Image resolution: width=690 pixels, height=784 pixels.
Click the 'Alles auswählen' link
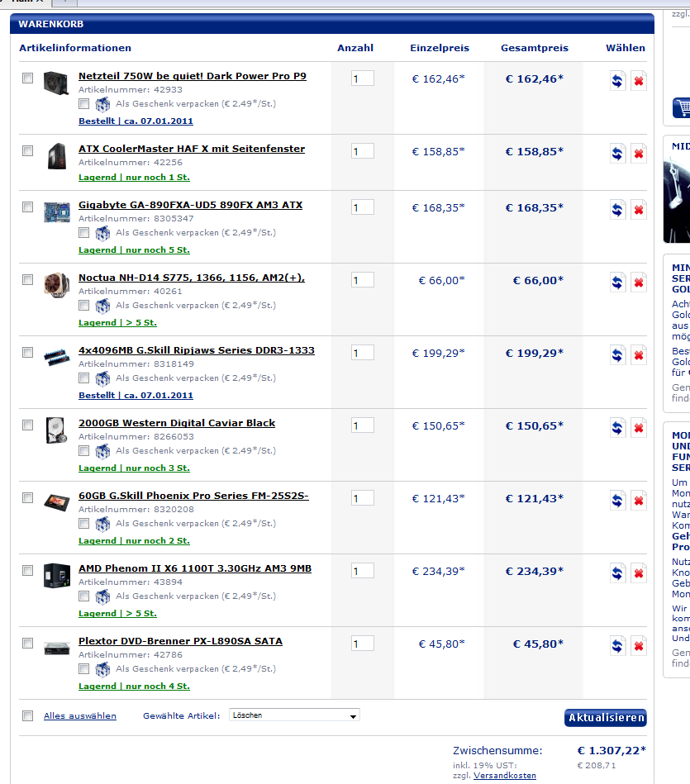pos(80,716)
